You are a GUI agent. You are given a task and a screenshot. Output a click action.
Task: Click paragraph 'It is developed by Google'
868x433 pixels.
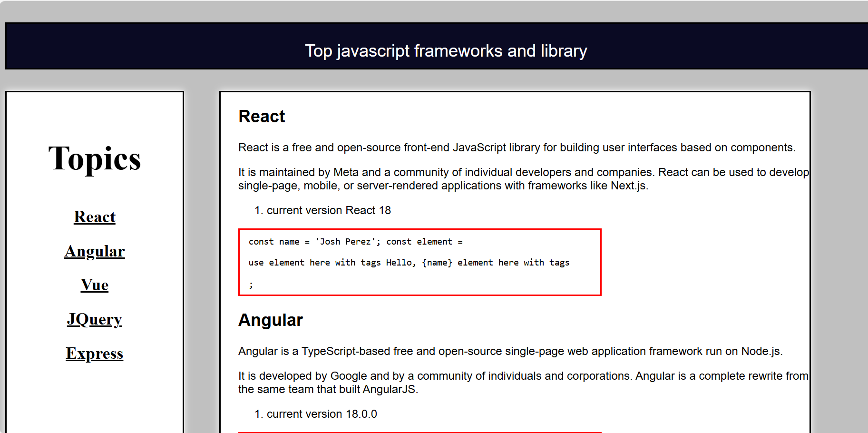point(524,383)
